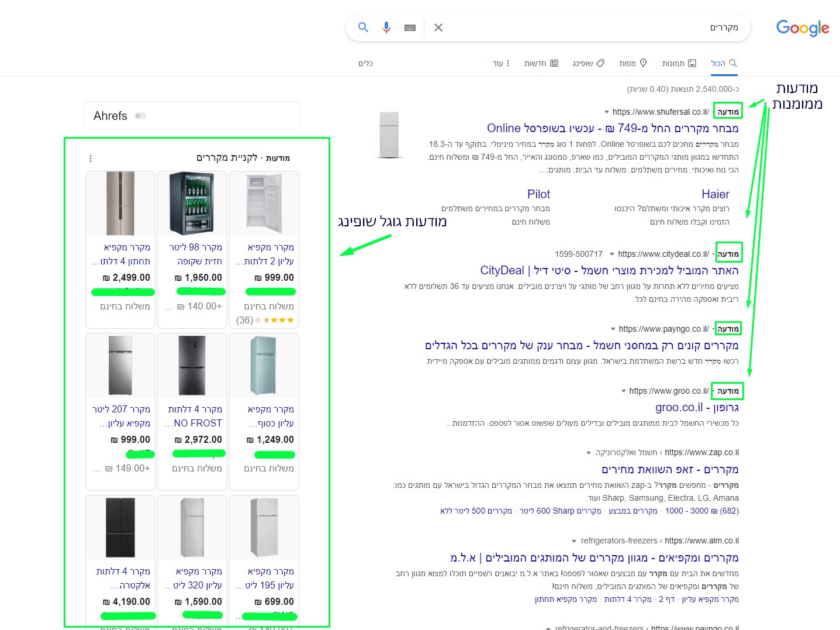The width and height of the screenshot is (840, 630).
Task: Expand dropdown arrow next to citydeal.co.il URL
Action: [612, 254]
